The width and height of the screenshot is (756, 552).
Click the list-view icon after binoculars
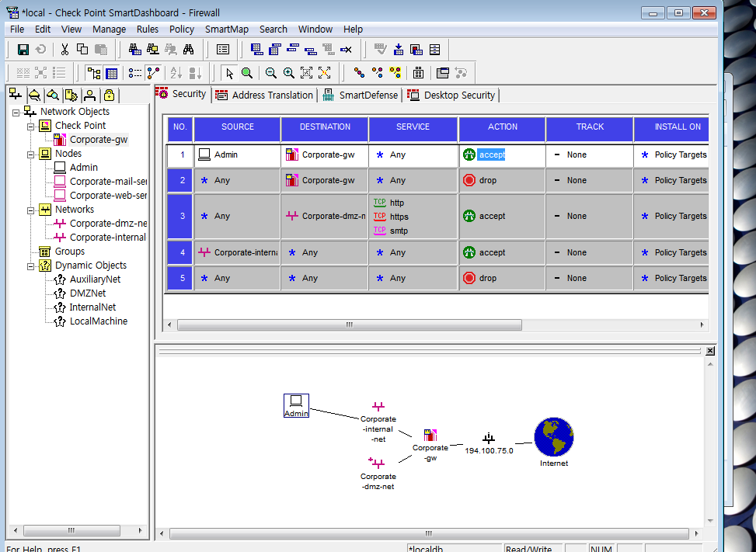pos(223,50)
